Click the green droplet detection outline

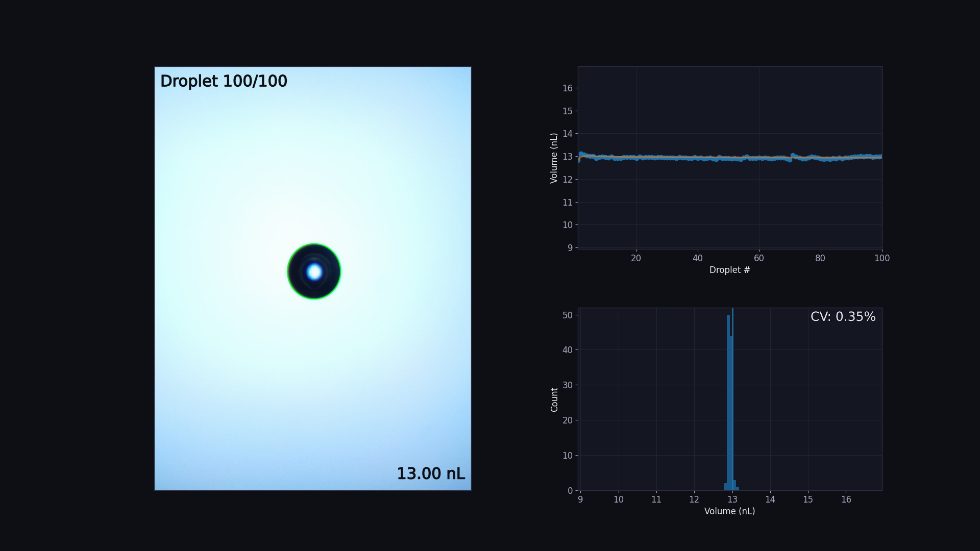[313, 244]
